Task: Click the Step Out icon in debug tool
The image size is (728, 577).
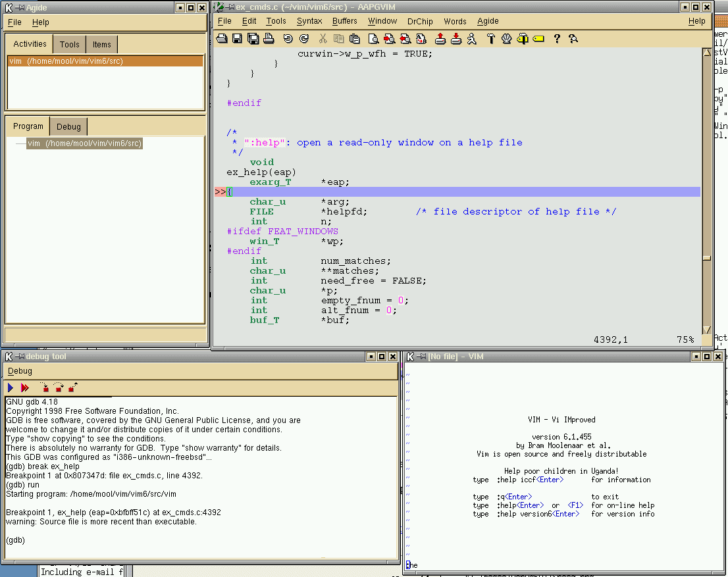Action: pyautogui.click(x=73, y=387)
